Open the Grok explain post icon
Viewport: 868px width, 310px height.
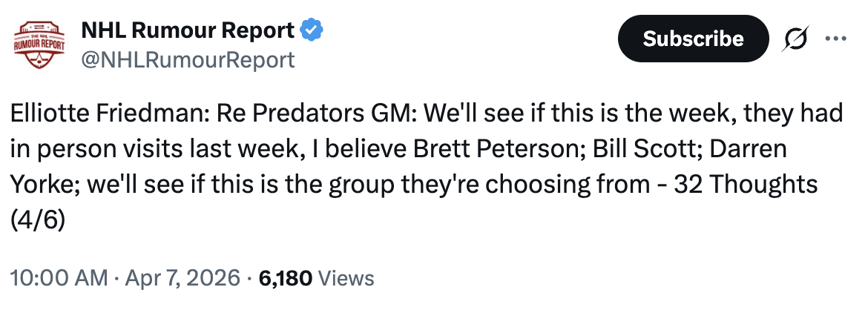pos(796,38)
